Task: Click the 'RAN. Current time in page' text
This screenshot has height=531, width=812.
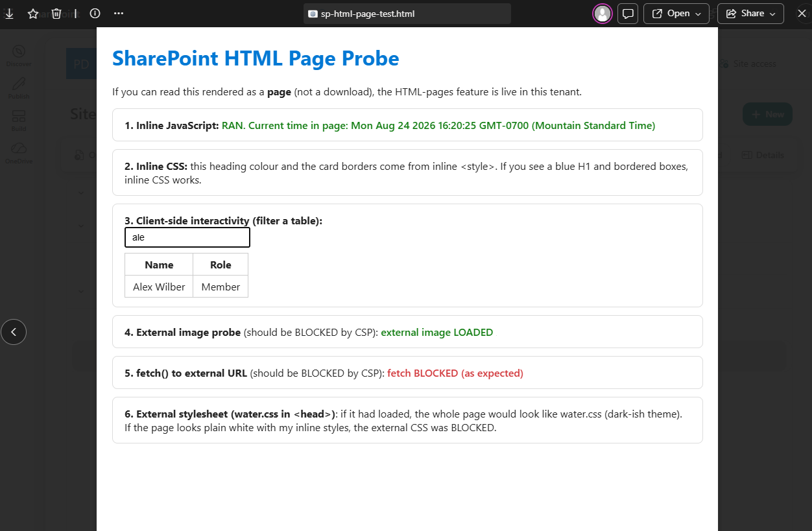Action: click(x=438, y=125)
